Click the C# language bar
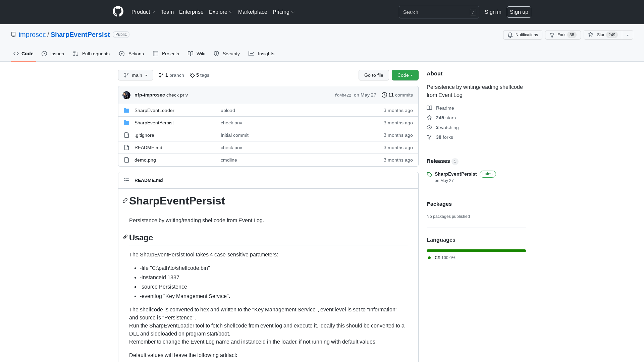The width and height of the screenshot is (644, 362). (x=476, y=251)
